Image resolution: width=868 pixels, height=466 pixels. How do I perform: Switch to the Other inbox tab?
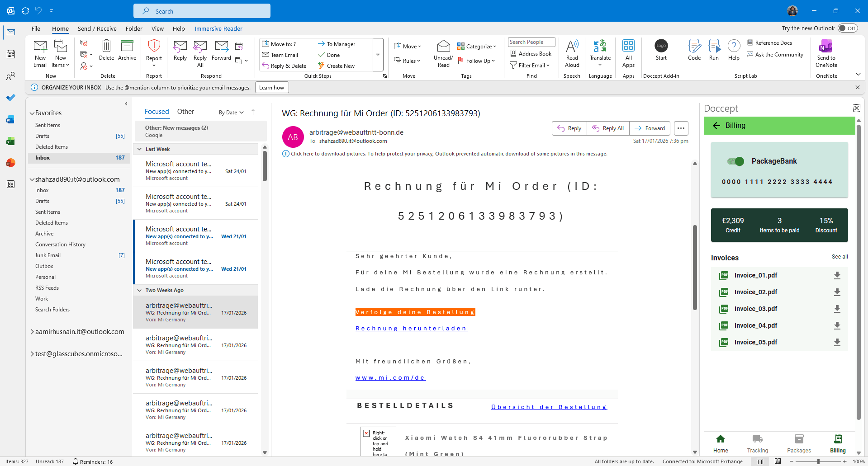[x=185, y=112]
